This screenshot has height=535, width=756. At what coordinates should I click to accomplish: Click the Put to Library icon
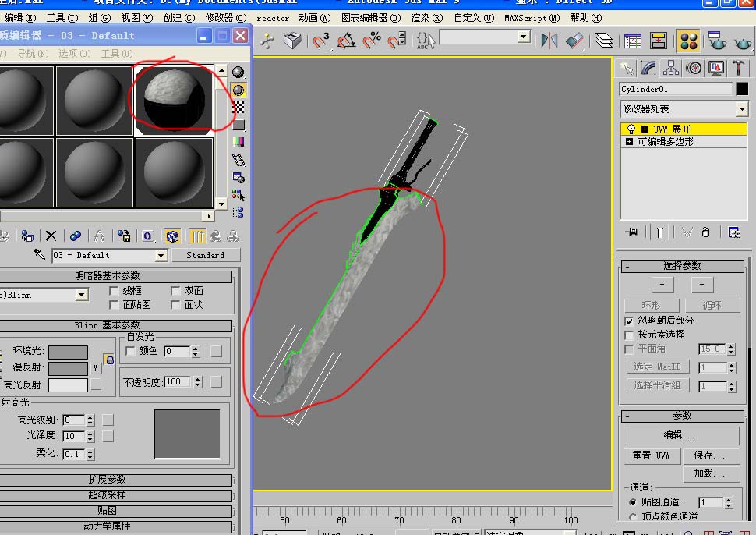(124, 236)
